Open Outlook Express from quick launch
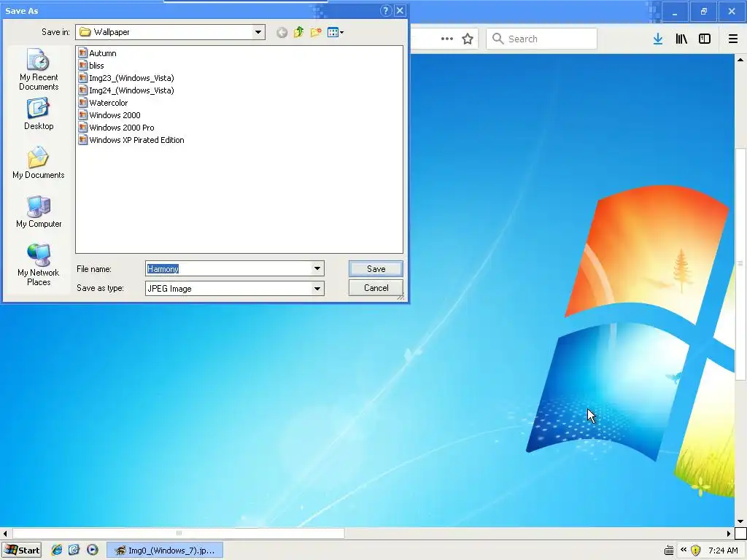Viewport: 747px width, 560px height. point(74,550)
